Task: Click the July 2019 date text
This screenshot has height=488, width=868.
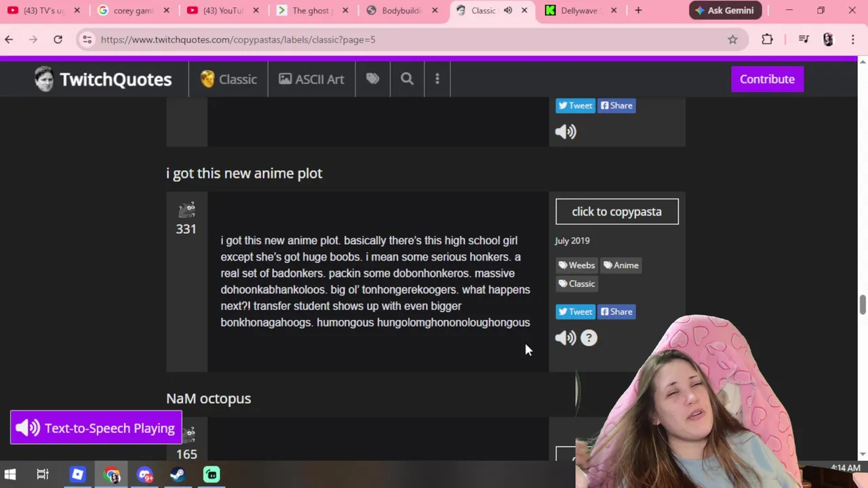Action: [572, 241]
